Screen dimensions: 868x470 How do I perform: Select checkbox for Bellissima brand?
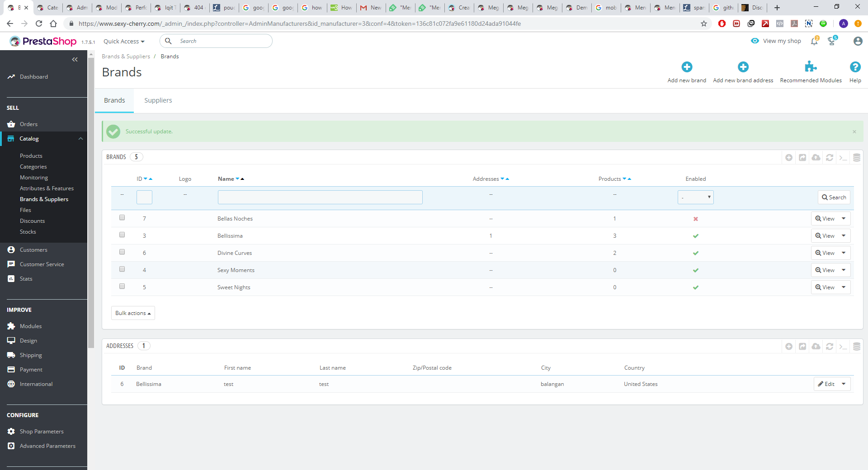click(122, 235)
